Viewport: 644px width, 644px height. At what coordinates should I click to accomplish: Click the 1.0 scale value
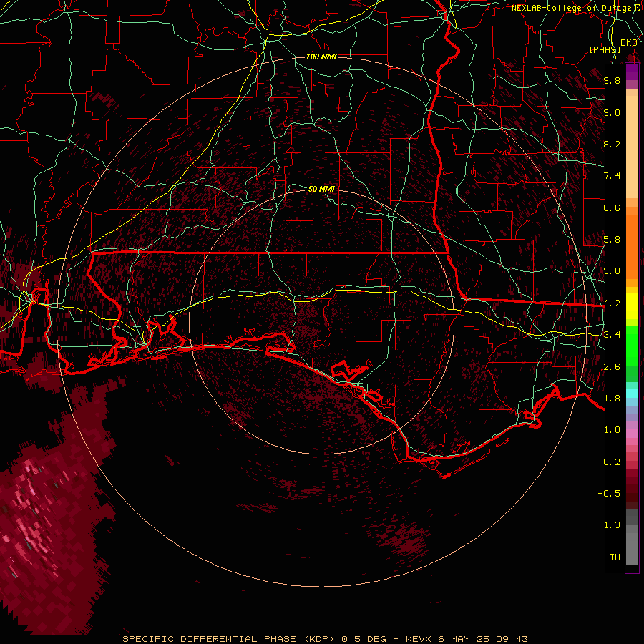pyautogui.click(x=612, y=430)
